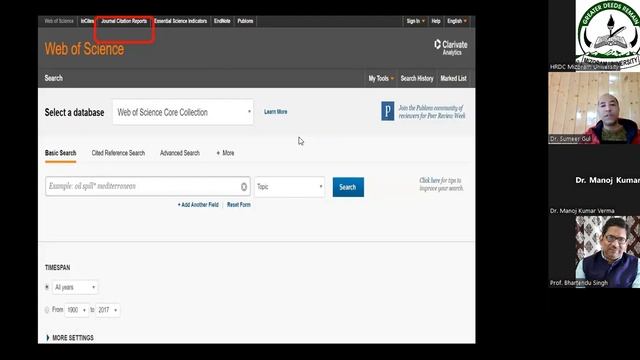Expand MORE SETTINGS section
Viewport: 640px width, 360px height.
click(70, 338)
